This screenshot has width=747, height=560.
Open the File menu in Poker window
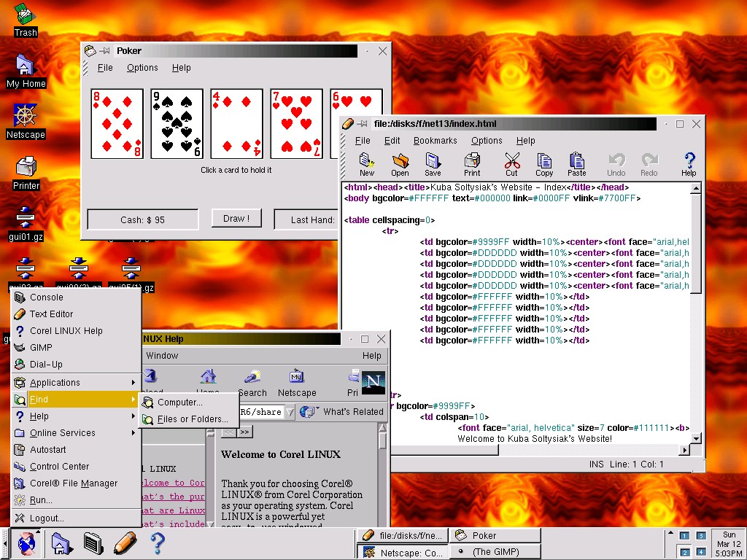point(105,68)
